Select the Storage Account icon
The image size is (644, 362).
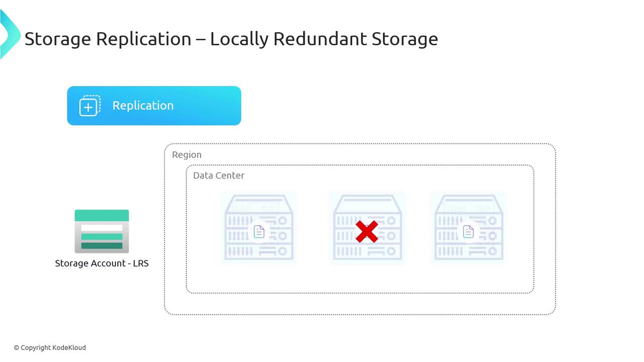[102, 231]
